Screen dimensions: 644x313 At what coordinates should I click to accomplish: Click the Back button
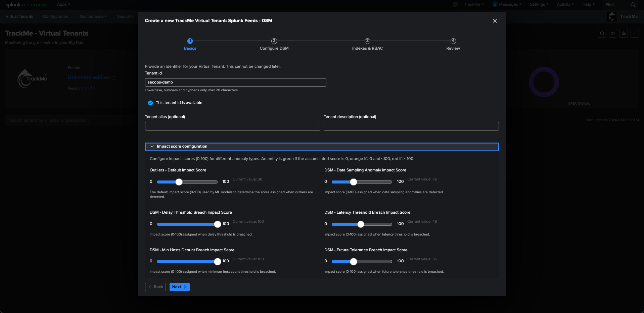pyautogui.click(x=155, y=287)
